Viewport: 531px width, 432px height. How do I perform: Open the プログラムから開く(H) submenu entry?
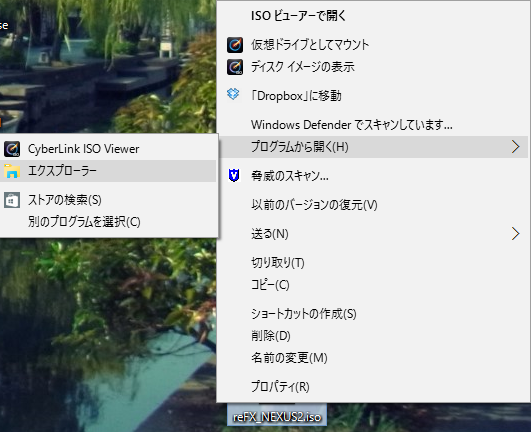[373, 147]
